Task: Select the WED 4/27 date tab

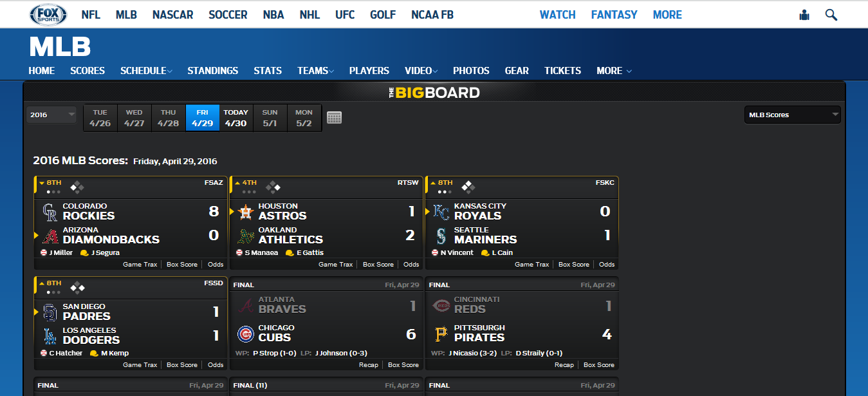Action: 134,118
